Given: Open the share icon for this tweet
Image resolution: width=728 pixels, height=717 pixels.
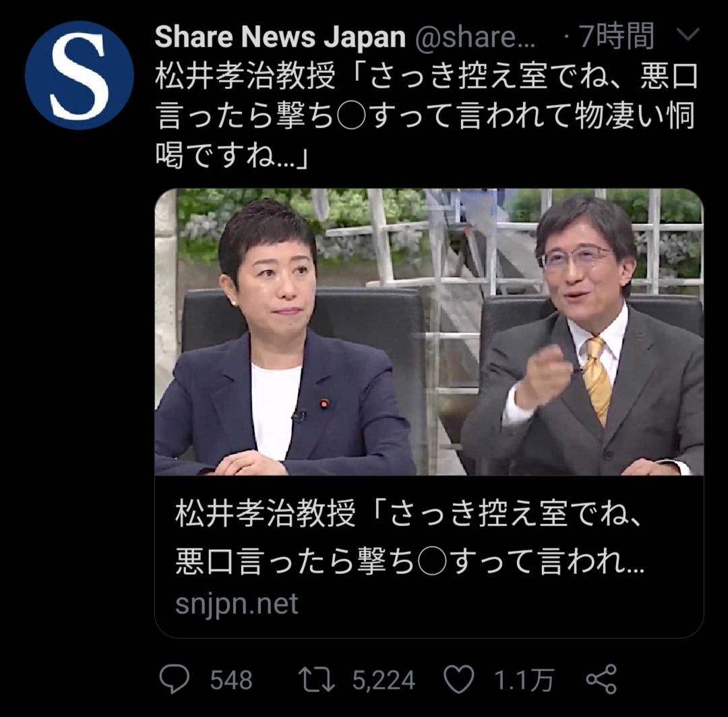Looking at the screenshot, I should tap(601, 679).
